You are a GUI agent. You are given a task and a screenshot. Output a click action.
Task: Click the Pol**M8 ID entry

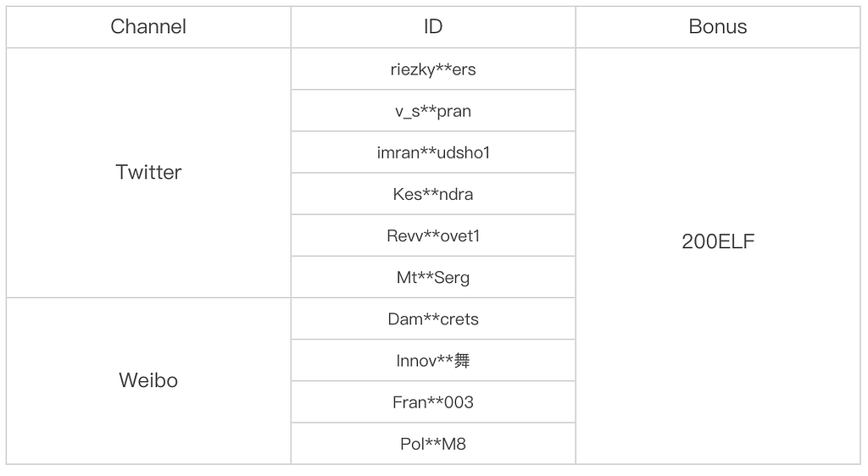[433, 444]
